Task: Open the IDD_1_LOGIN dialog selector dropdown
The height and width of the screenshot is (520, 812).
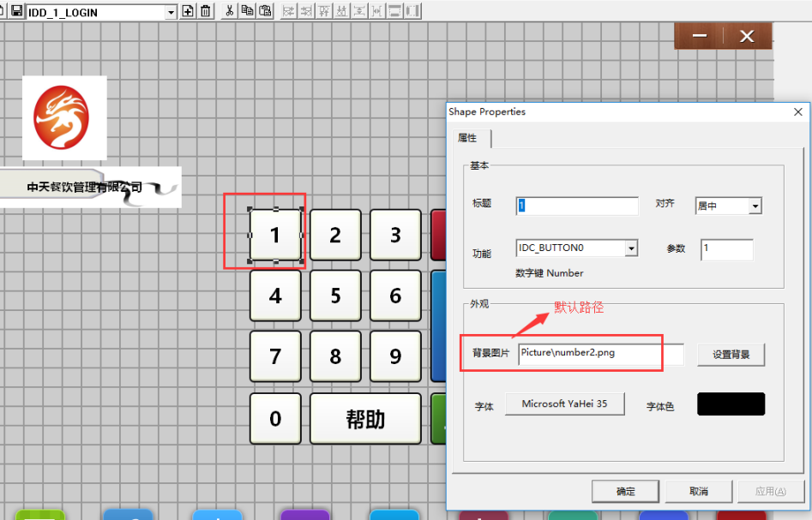Action: point(171,12)
